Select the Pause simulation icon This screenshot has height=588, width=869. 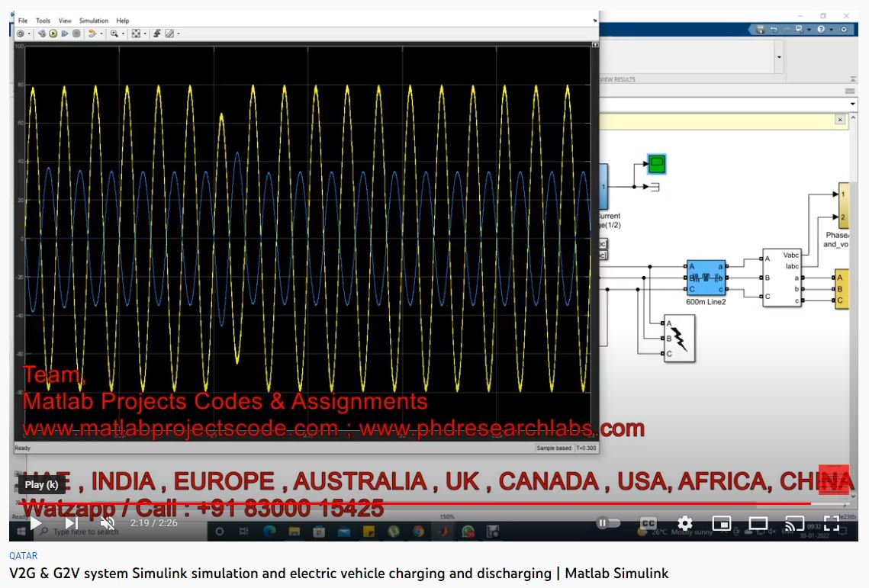click(x=65, y=33)
